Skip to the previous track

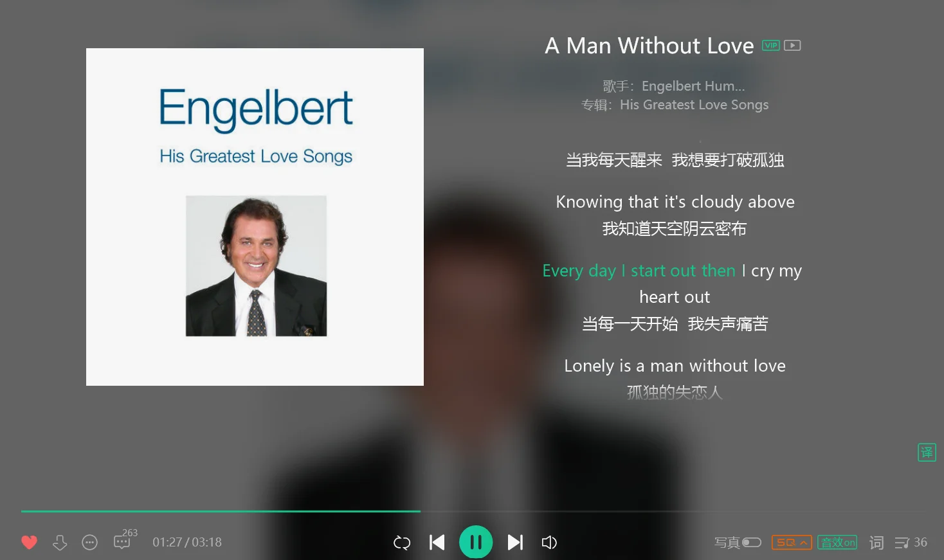(437, 543)
